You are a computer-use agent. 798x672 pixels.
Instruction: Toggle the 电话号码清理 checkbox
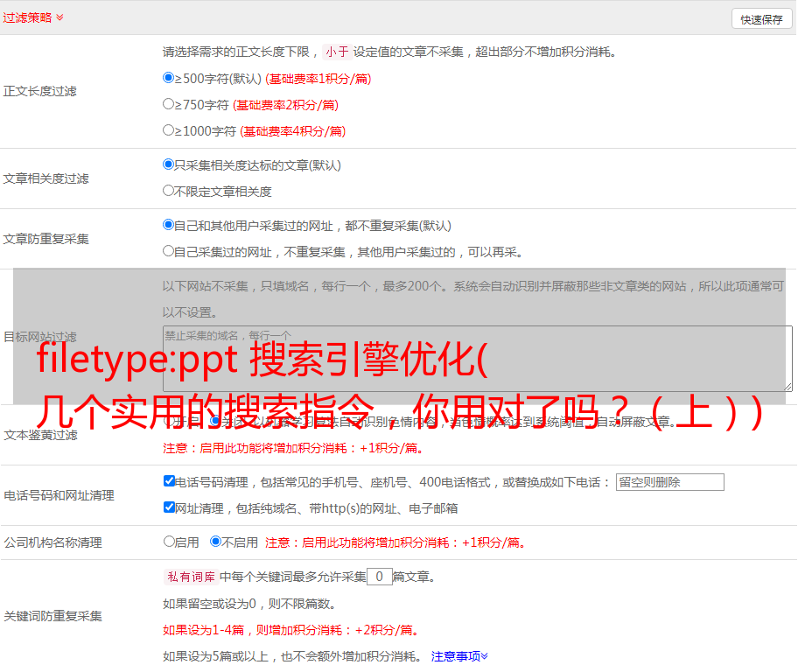(x=169, y=481)
